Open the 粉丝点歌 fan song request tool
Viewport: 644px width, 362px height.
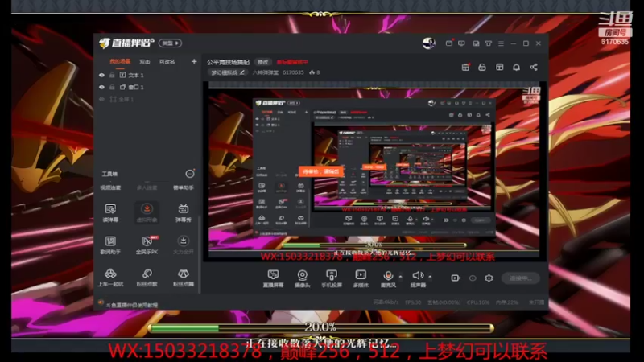pos(147,278)
